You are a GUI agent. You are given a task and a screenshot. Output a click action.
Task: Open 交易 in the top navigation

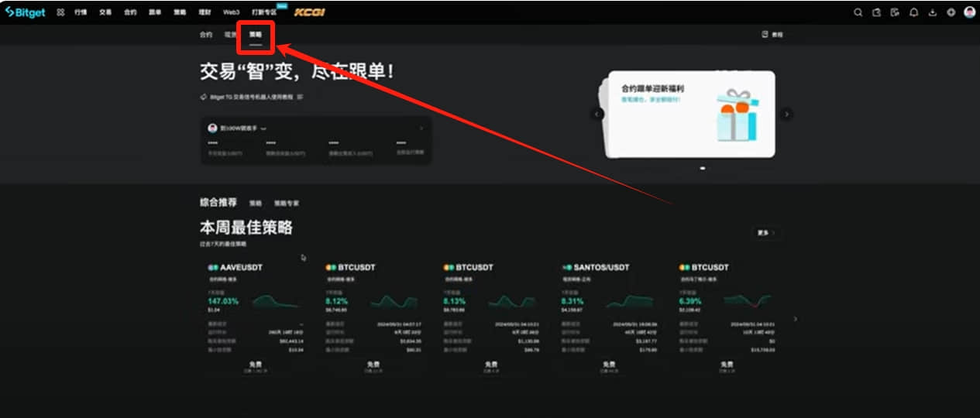[105, 12]
